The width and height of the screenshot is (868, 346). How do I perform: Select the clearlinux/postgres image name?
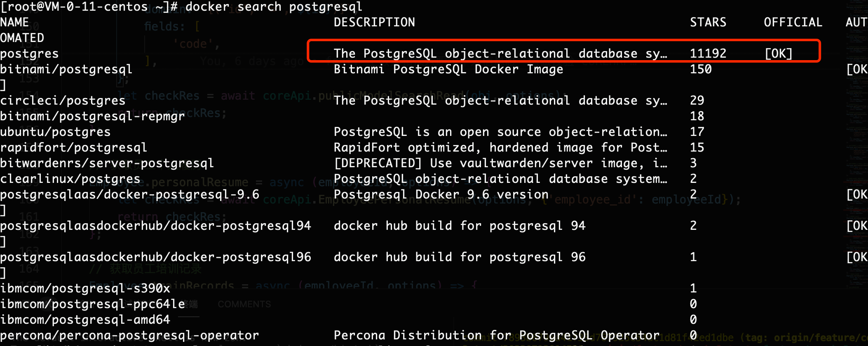coord(70,179)
